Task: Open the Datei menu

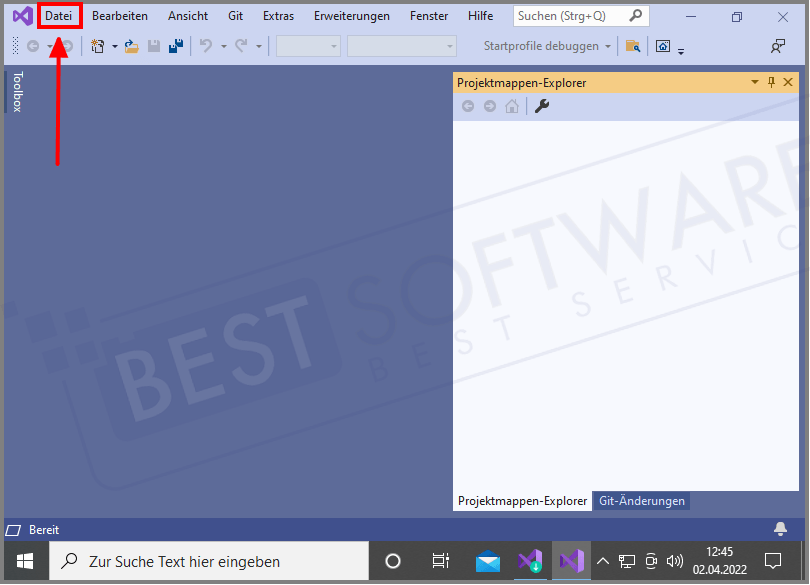Action: [60, 15]
